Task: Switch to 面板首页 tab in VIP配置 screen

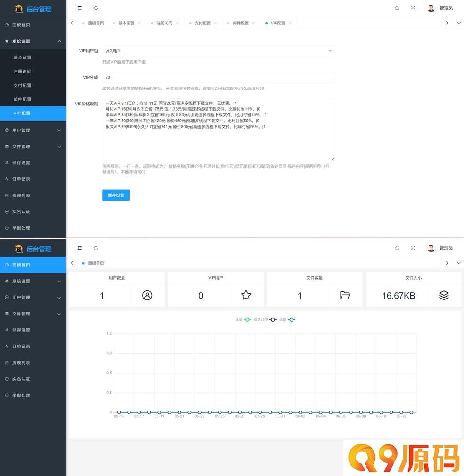Action: (93, 23)
